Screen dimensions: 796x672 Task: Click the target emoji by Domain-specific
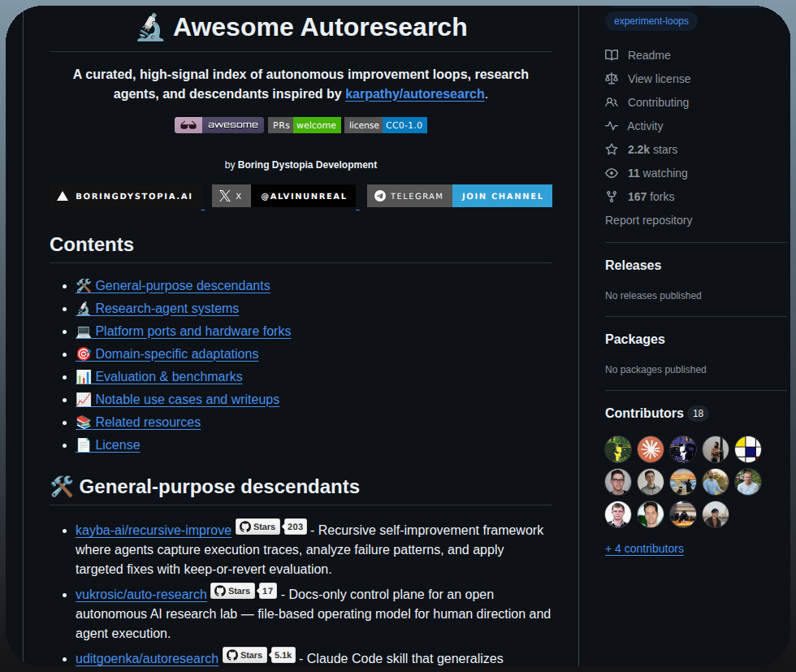[83, 354]
